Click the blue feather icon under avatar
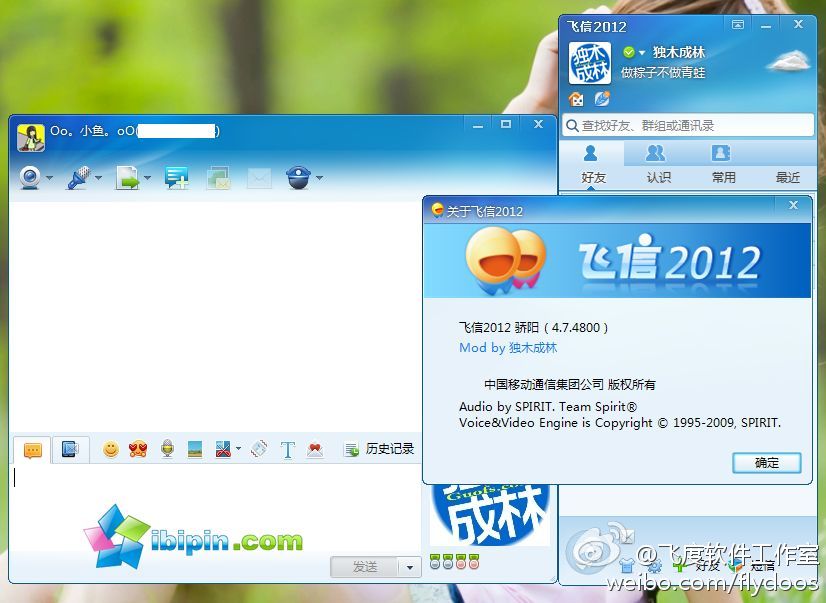826x603 pixels. [x=602, y=98]
